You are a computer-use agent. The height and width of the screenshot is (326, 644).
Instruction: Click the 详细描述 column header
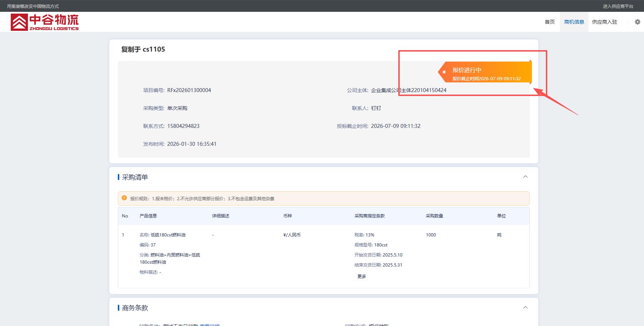pos(221,216)
